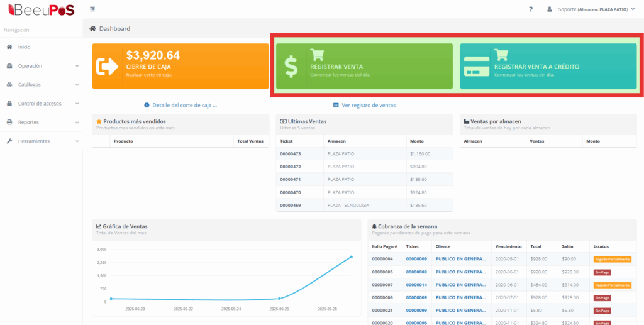Expand the Catálogos chevron
The image size is (644, 325).
tap(77, 85)
